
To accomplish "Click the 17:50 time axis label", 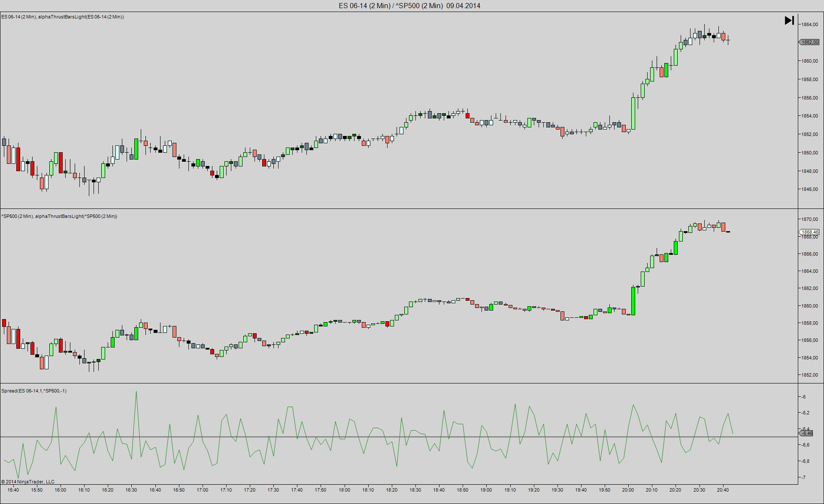I will pos(321,490).
